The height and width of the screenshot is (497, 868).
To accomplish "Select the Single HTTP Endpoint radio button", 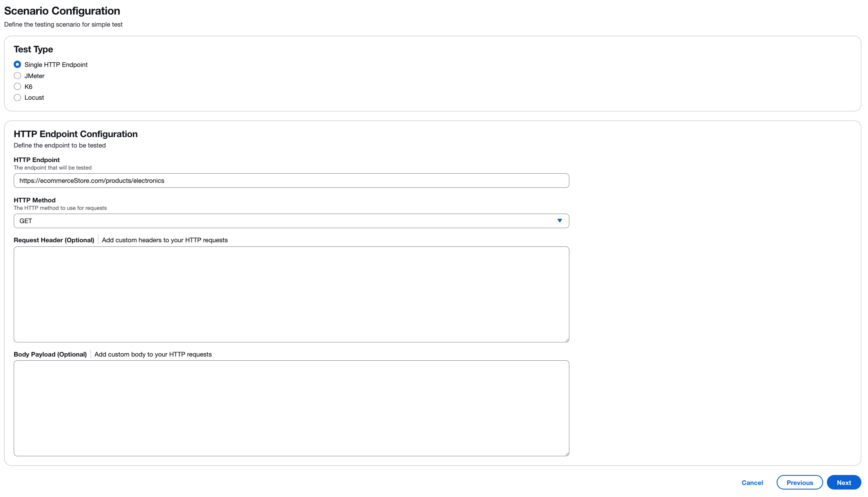I will (17, 64).
